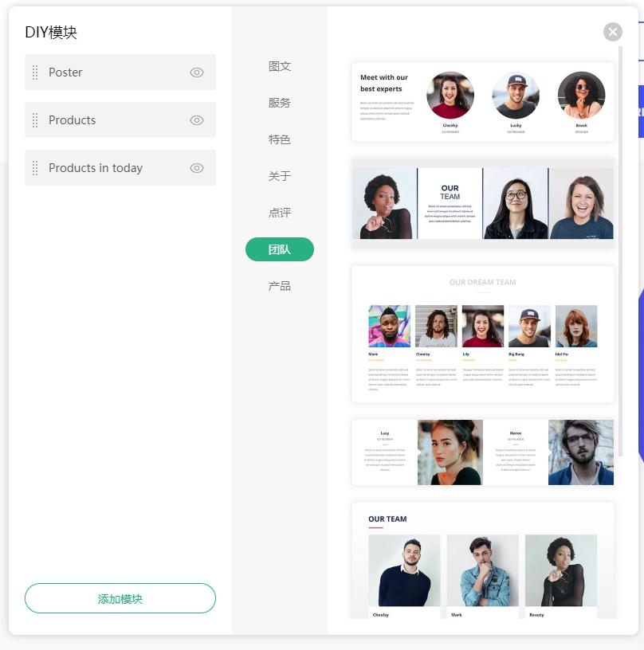Image resolution: width=644 pixels, height=650 pixels.
Task: Select the OUR DREAM TEAM template
Action: (483, 334)
